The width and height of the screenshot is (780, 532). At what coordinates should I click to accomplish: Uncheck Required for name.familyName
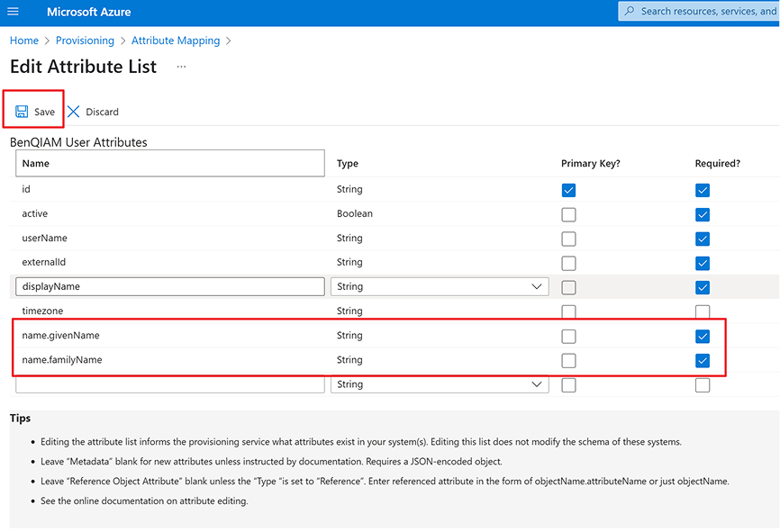coord(703,360)
